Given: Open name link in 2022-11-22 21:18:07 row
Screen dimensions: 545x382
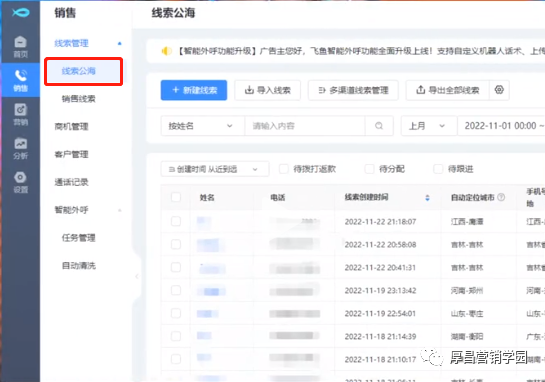Looking at the screenshot, I should click(204, 222).
